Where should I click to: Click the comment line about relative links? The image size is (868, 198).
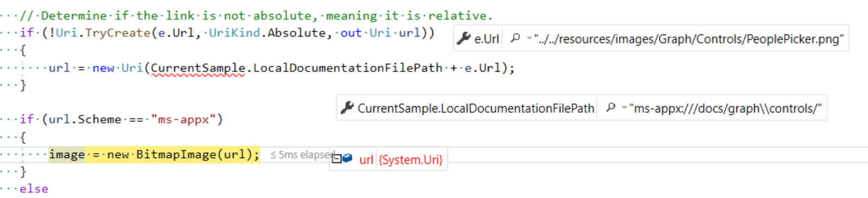pyautogui.click(x=256, y=16)
